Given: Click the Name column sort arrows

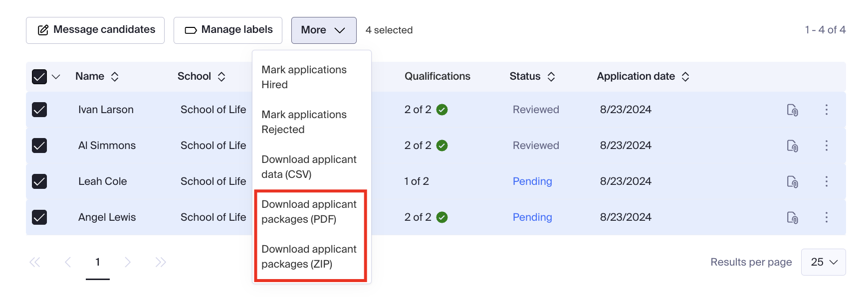Looking at the screenshot, I should [x=115, y=77].
